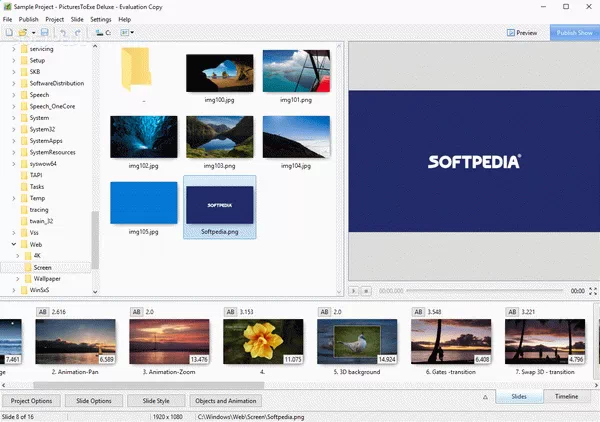The height and width of the screenshot is (422, 600).
Task: Click the Open project folder icon
Action: [22, 33]
